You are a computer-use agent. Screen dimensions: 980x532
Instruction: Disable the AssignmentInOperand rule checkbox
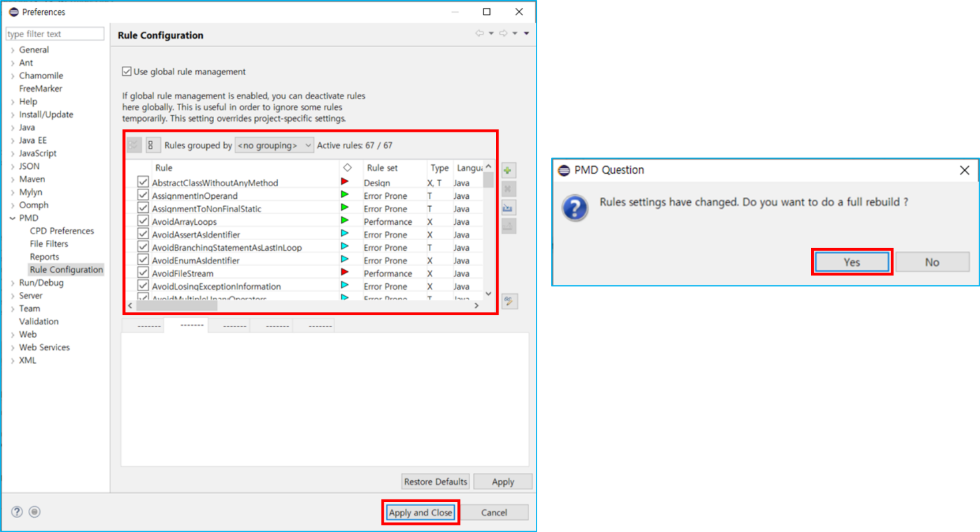tap(143, 196)
